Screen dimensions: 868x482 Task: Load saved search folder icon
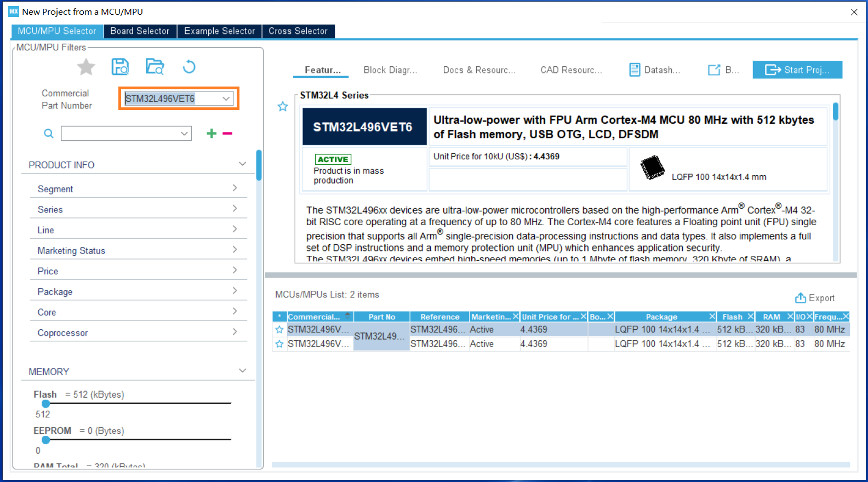pos(155,67)
